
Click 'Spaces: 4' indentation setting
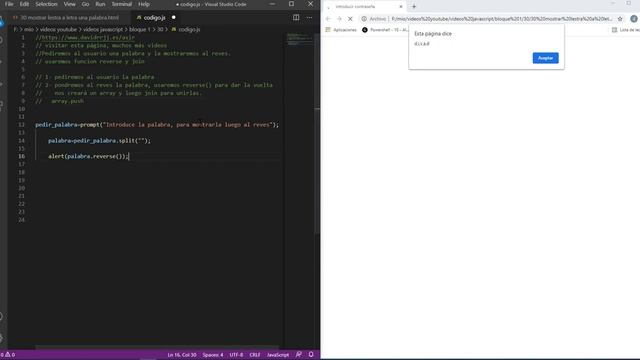(213, 355)
